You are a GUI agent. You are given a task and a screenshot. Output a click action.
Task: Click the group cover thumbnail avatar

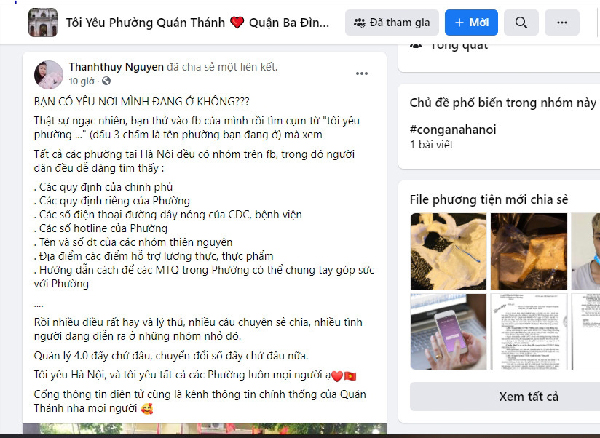pyautogui.click(x=43, y=23)
